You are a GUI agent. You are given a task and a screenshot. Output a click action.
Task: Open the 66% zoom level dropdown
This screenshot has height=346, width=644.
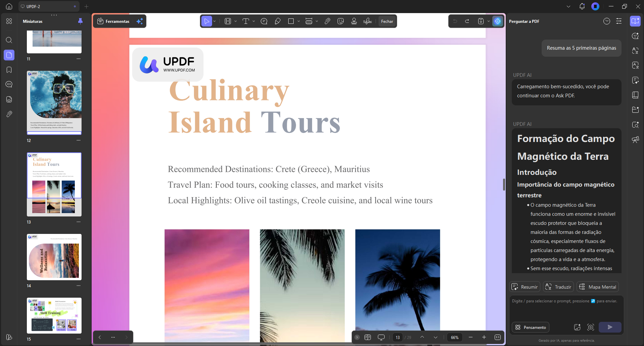(x=455, y=337)
